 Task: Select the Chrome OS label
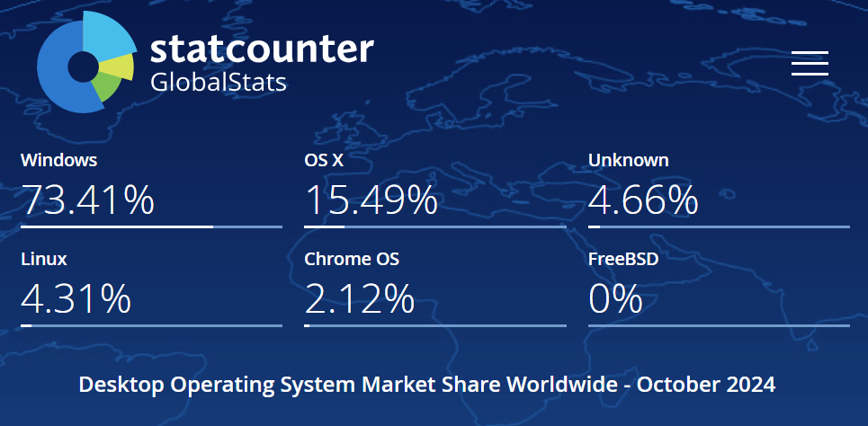(352, 259)
